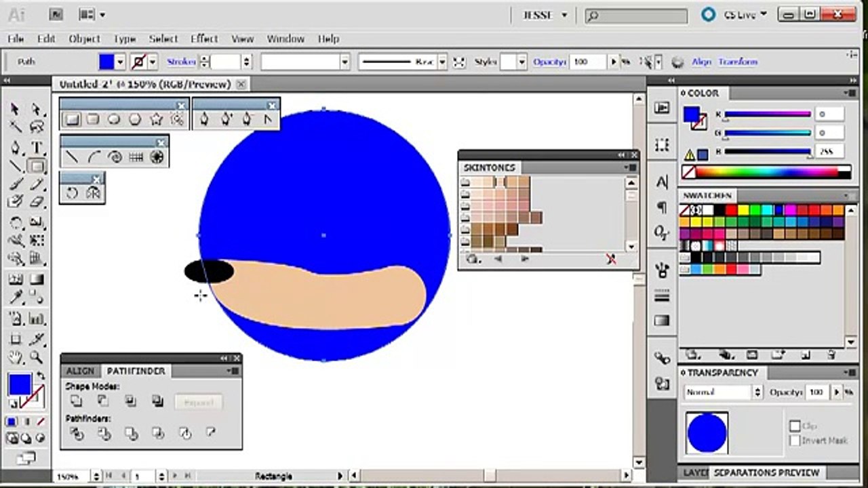Open the brush stroke definition dropdown
The image size is (868, 488).
tap(442, 62)
